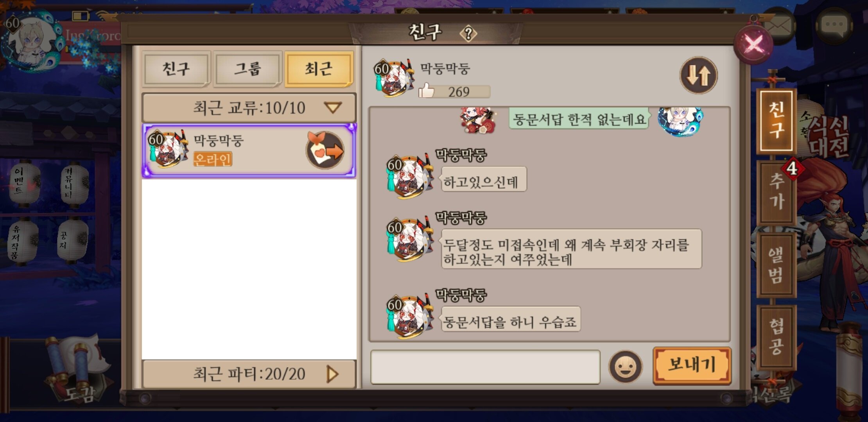Select the 최근 tab
The height and width of the screenshot is (422, 868).
[x=319, y=69]
